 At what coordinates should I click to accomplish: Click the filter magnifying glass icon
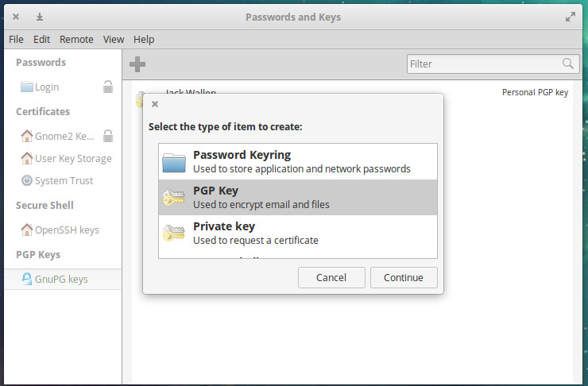click(568, 64)
